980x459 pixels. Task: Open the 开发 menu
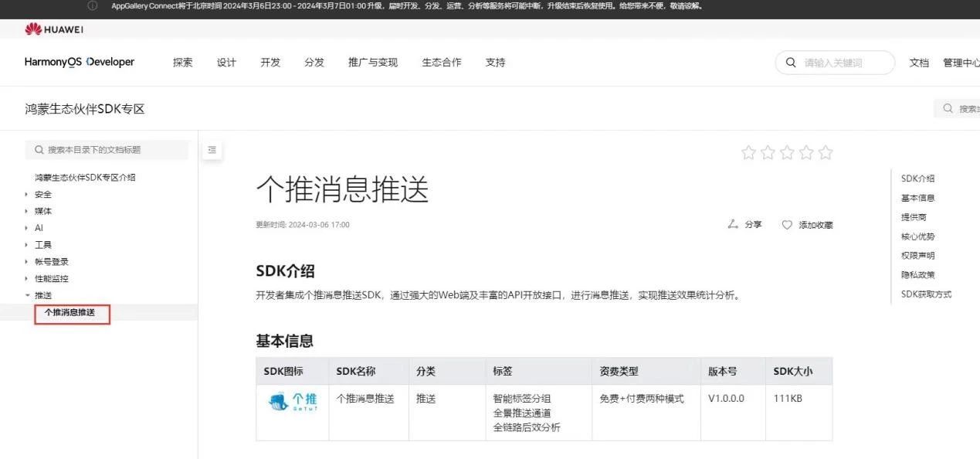[270, 63]
